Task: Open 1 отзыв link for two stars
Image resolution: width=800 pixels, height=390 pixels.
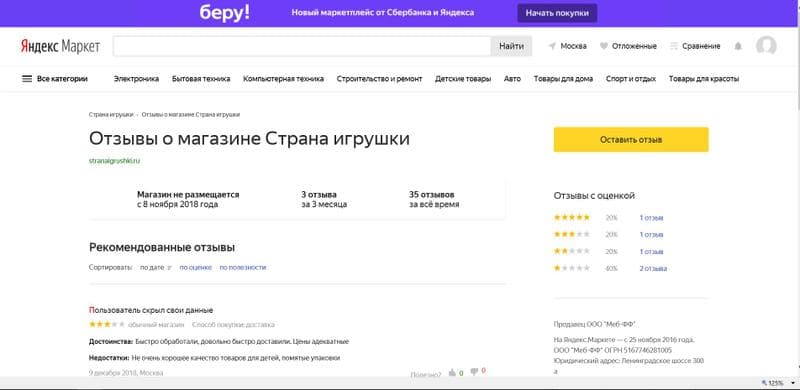Action: click(x=652, y=252)
